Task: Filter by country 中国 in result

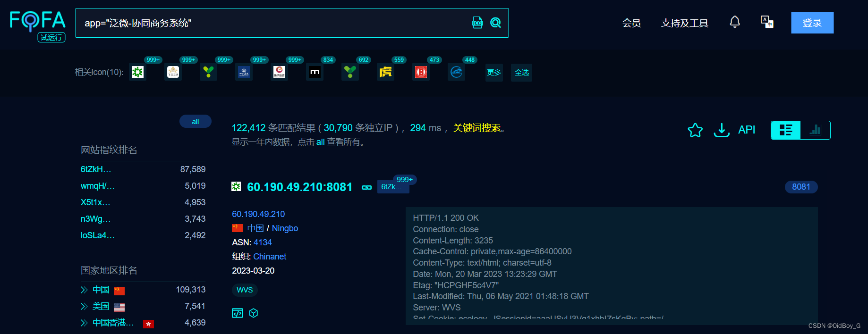Action: pos(255,228)
